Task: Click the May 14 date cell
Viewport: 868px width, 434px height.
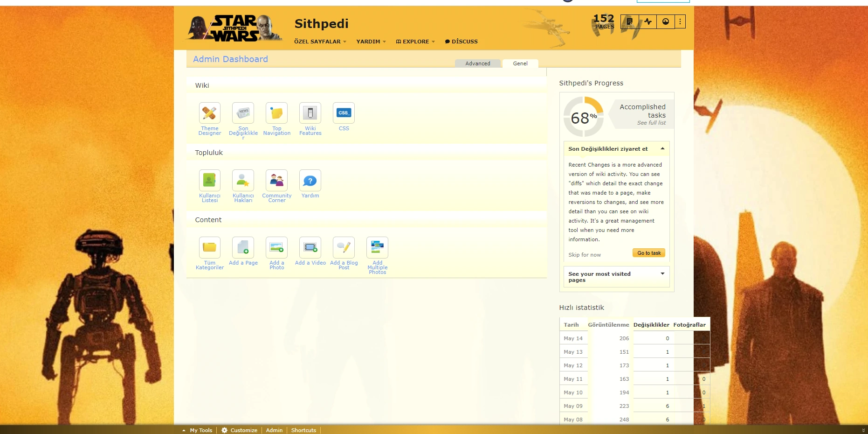Action: [573, 338]
